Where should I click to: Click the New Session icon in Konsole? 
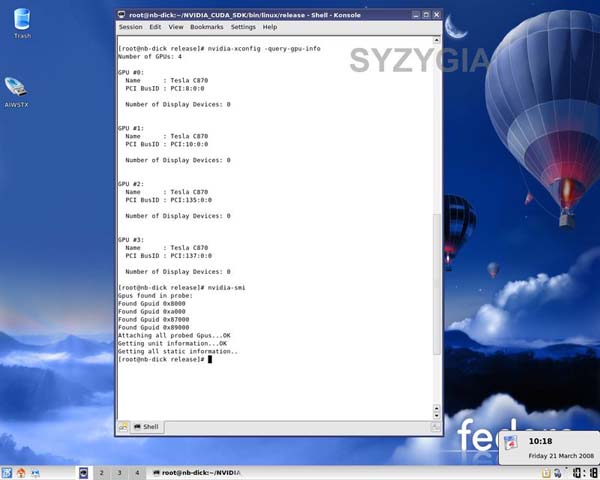tap(124, 426)
